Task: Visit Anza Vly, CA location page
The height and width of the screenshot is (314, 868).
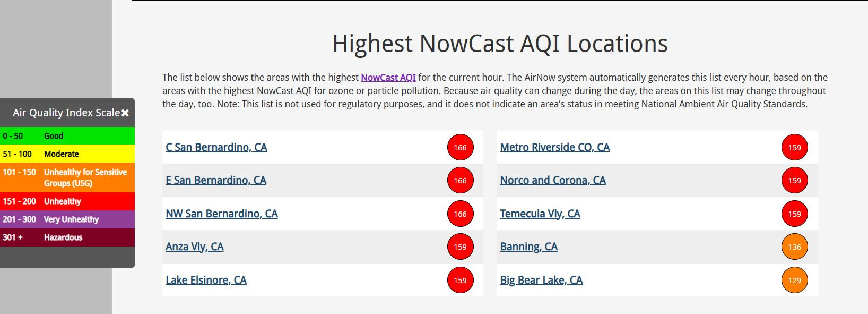Action: [x=195, y=247]
